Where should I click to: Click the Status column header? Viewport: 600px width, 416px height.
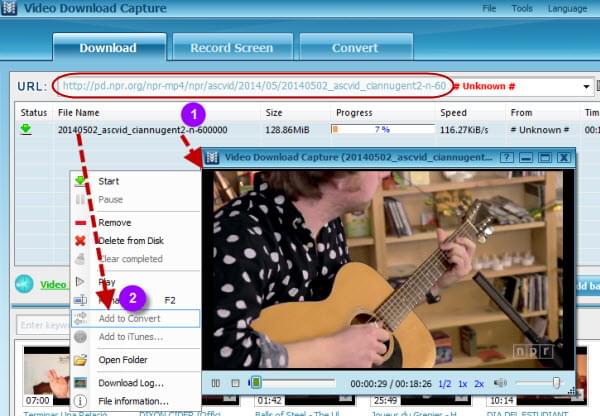(x=34, y=113)
